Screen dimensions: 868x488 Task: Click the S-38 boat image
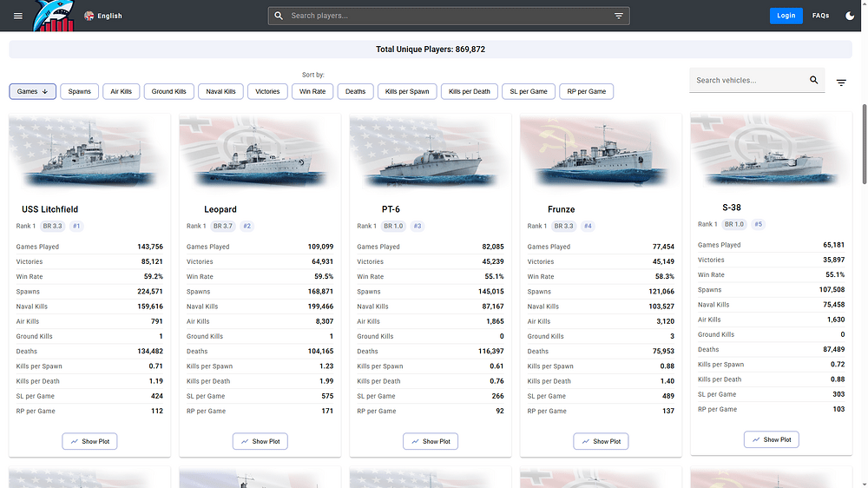click(772, 152)
